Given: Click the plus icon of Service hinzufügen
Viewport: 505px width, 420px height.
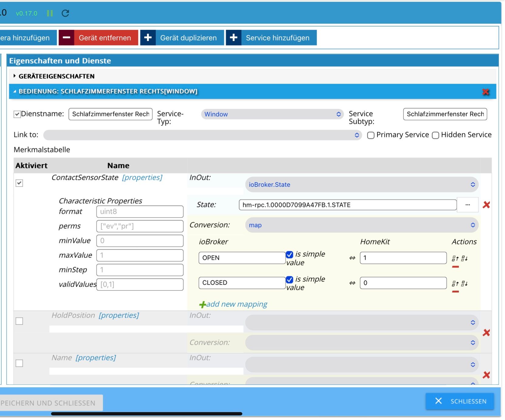Looking at the screenshot, I should tap(234, 38).
